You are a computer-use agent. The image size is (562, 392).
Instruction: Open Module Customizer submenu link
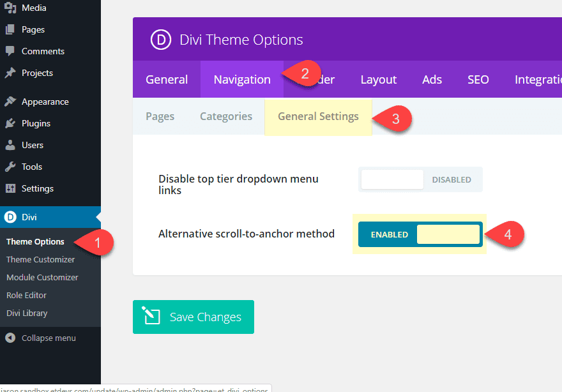coord(42,277)
